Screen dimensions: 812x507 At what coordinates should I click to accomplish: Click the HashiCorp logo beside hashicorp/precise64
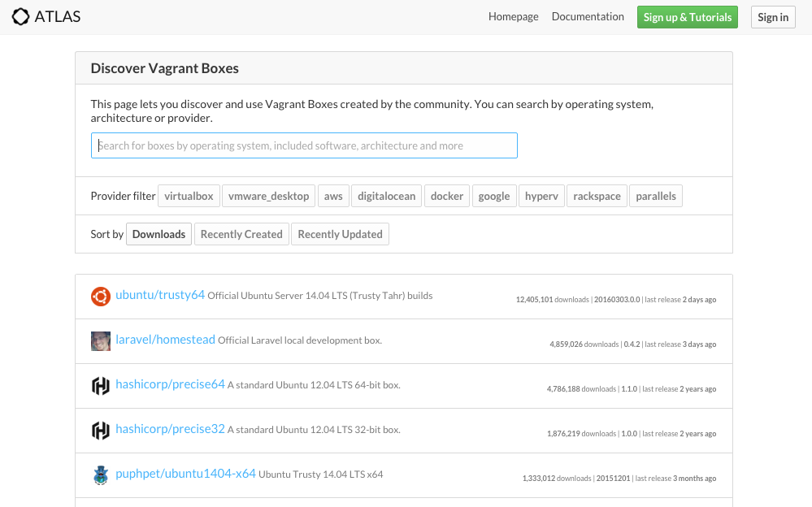coord(101,386)
